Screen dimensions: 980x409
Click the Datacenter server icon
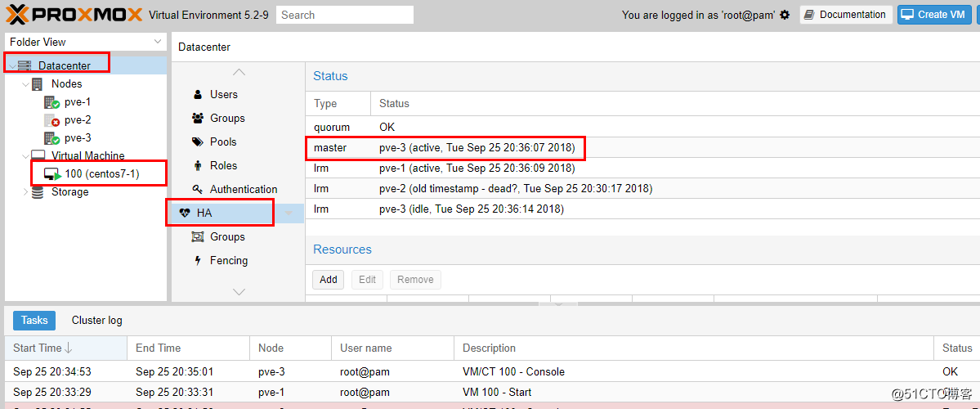click(x=25, y=65)
